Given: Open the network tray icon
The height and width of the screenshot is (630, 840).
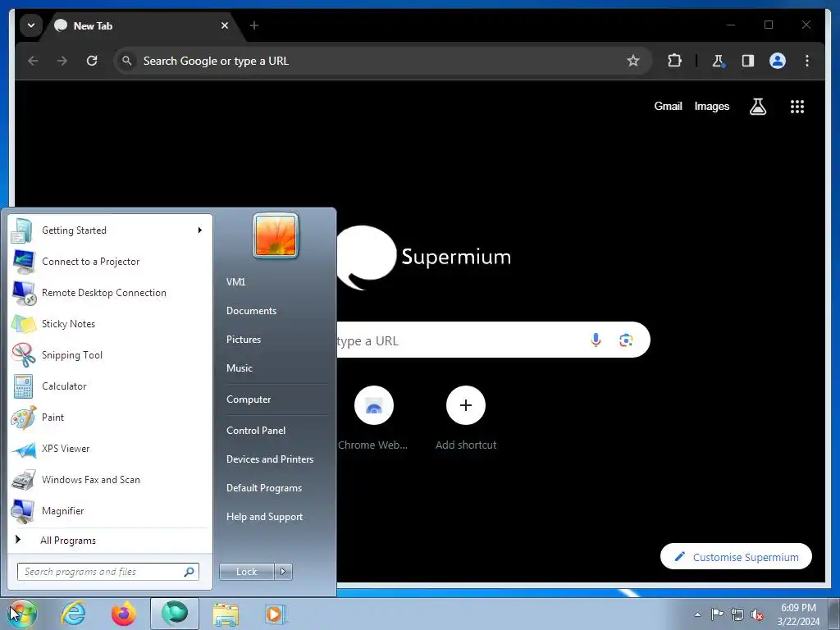Looking at the screenshot, I should click(x=737, y=614).
